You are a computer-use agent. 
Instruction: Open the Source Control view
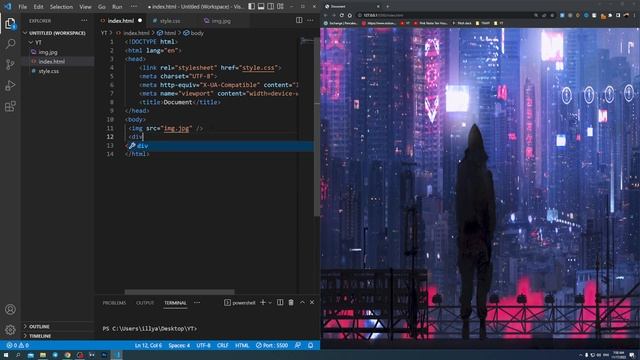pyautogui.click(x=10, y=64)
